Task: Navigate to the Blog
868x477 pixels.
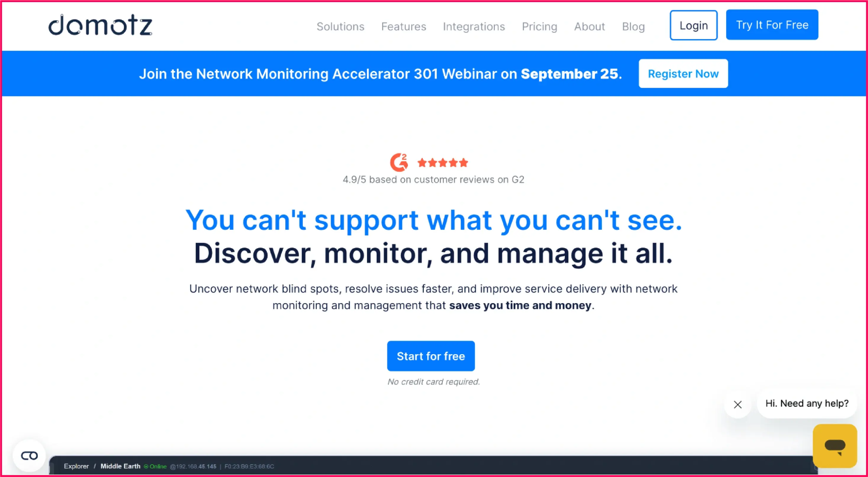Action: click(633, 27)
